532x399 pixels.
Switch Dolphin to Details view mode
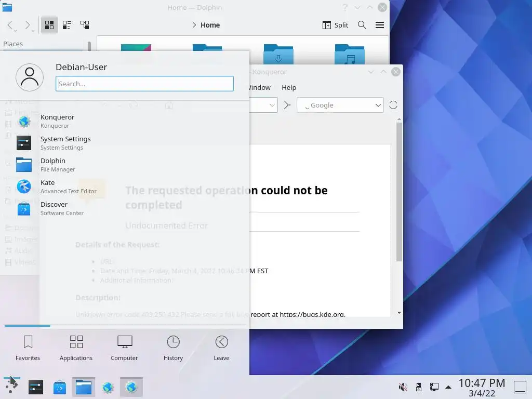[x=85, y=25]
